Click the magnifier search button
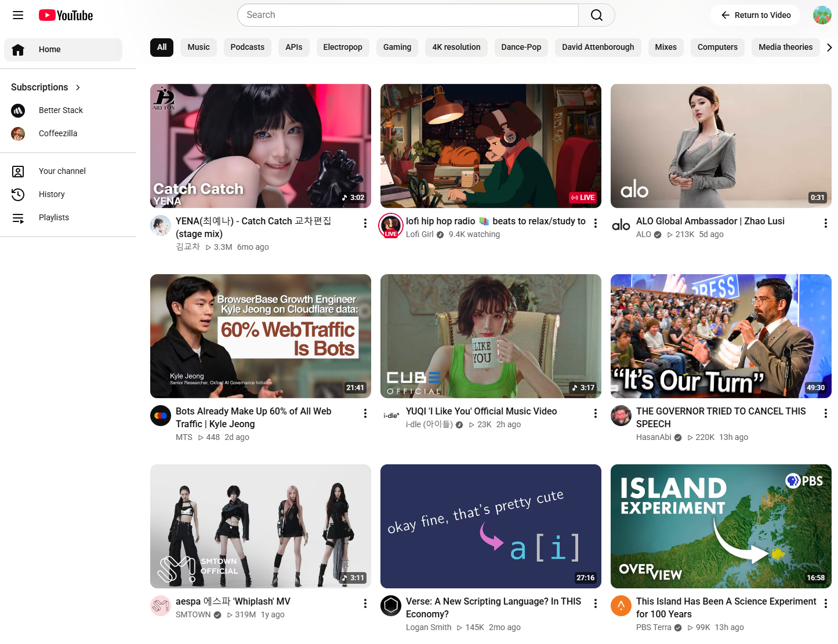 [x=596, y=15]
